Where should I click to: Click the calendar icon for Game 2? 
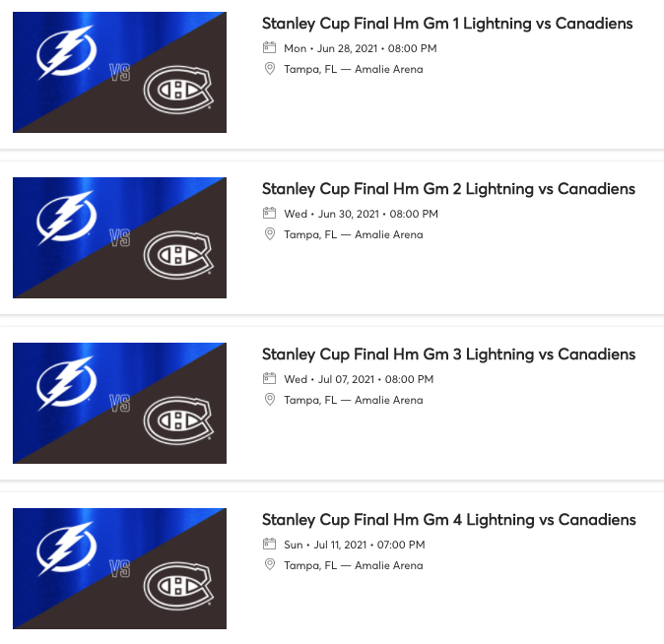[269, 214]
